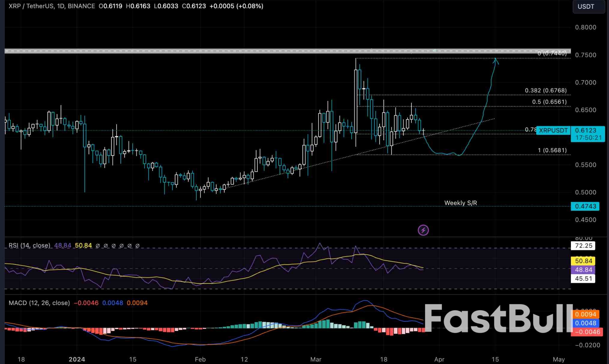Click the Apr marker on time axis

click(x=439, y=359)
